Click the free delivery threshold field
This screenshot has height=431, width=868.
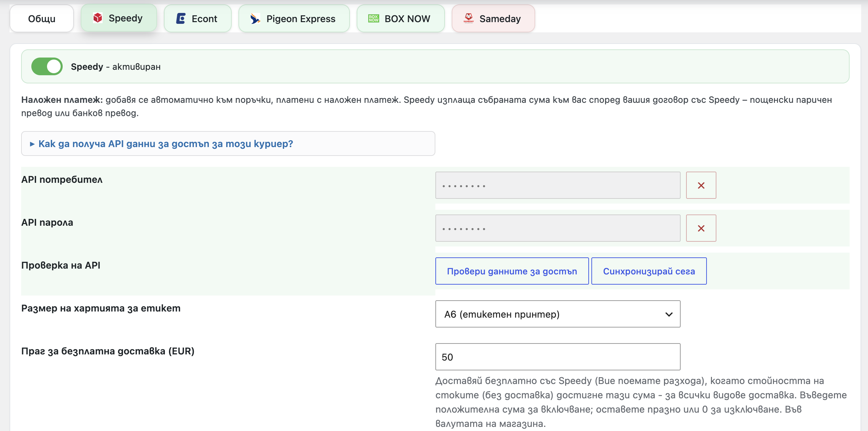pos(558,357)
